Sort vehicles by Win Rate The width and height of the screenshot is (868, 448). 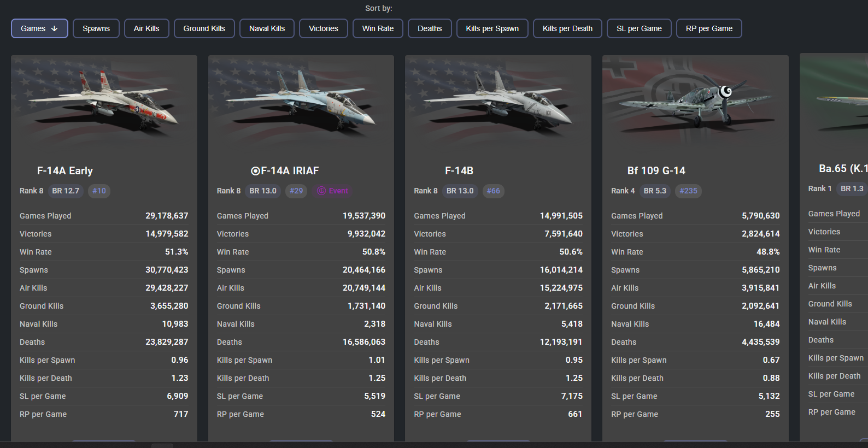click(x=378, y=28)
